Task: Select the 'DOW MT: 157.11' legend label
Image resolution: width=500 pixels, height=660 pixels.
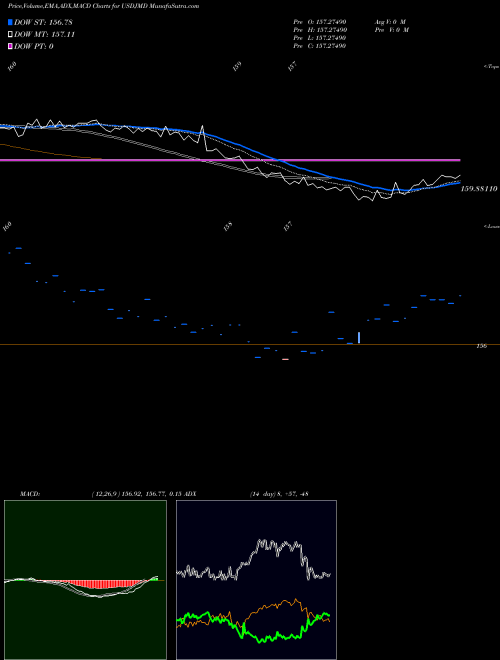Action: click(44, 35)
